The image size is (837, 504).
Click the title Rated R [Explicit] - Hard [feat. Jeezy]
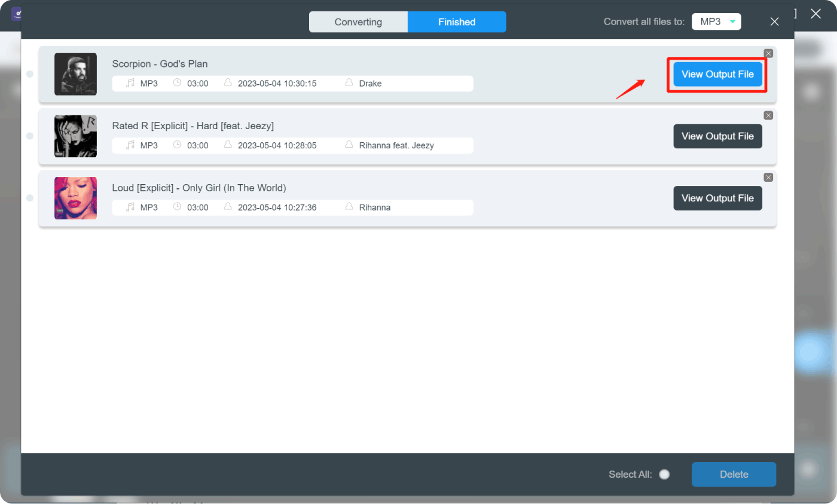[x=193, y=126]
